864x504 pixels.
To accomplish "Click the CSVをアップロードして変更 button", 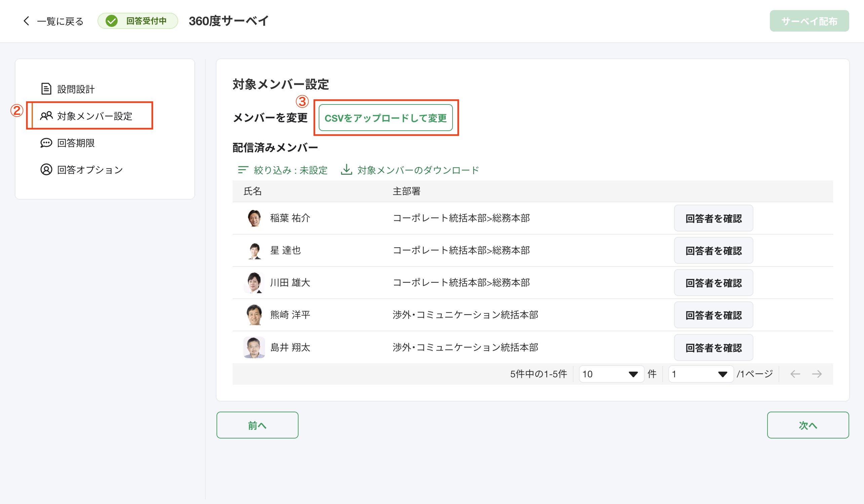I will click(386, 118).
